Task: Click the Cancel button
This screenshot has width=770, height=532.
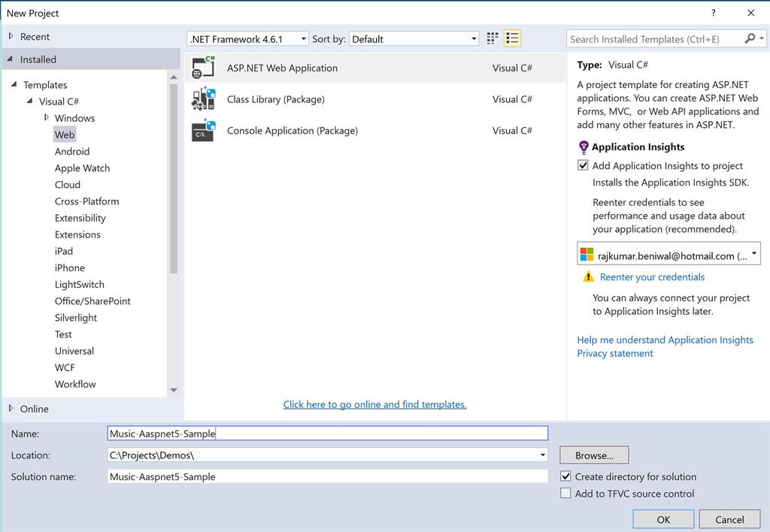Action: tap(729, 519)
